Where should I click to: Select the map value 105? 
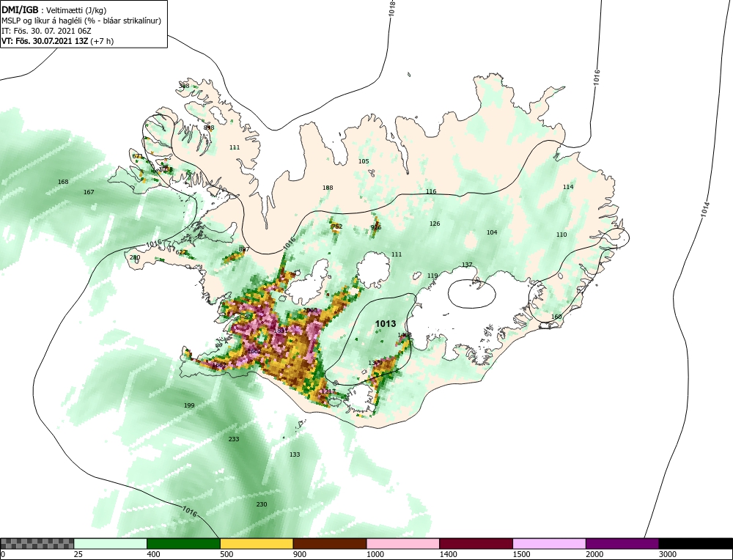coord(364,161)
